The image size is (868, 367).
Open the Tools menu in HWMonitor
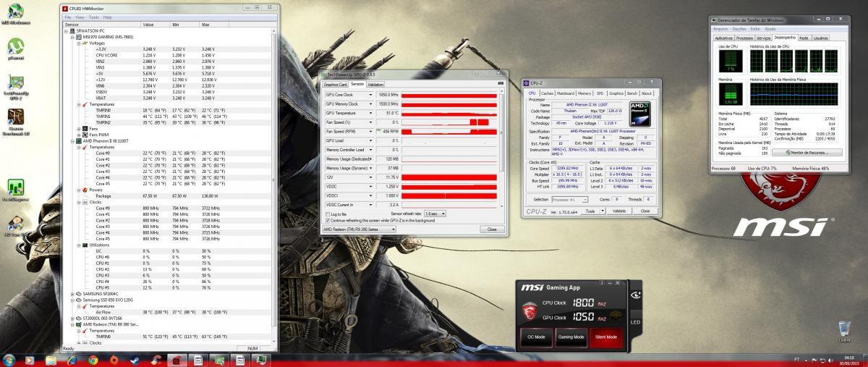coord(94,17)
